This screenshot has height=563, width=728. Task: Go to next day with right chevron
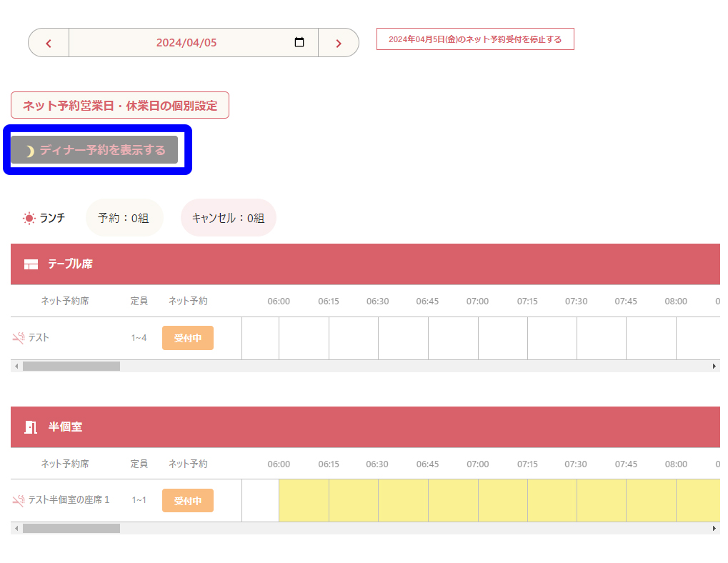click(339, 43)
